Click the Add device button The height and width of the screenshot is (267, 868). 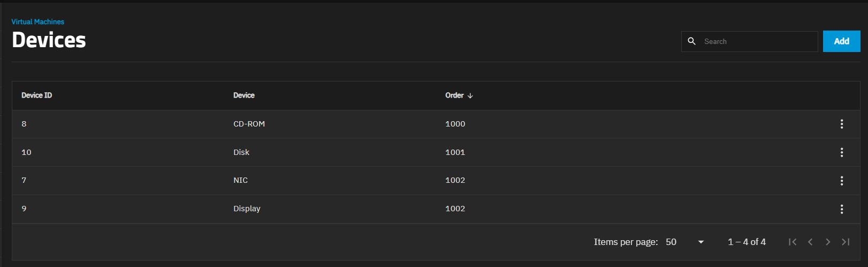click(x=841, y=41)
